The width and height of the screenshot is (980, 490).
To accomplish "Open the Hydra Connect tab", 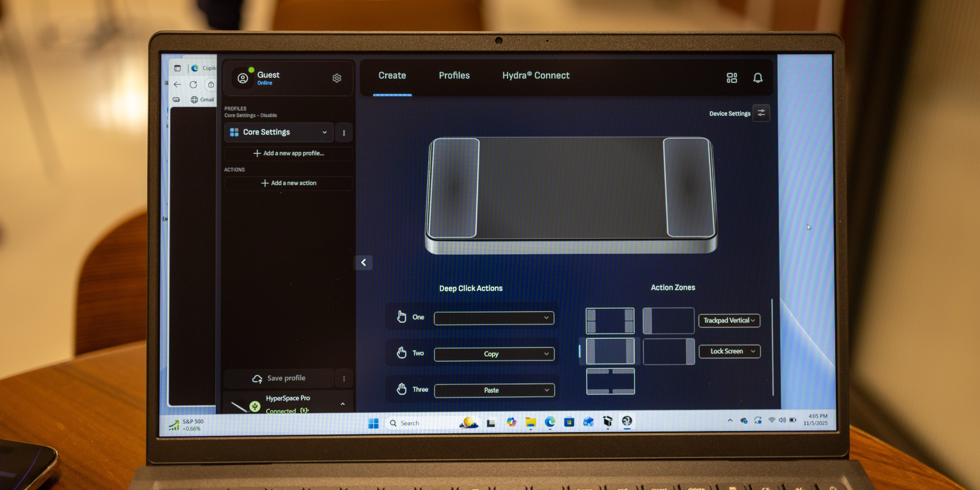I will click(x=536, y=75).
